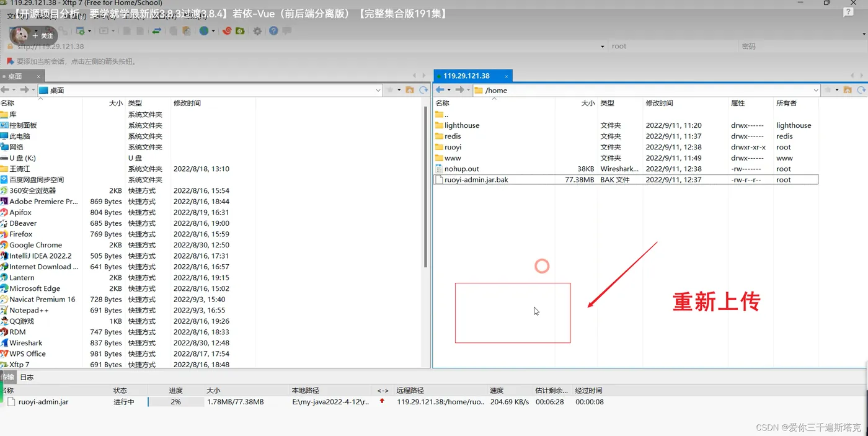Open the host address dropdown arrow
868x436 pixels.
pos(603,47)
